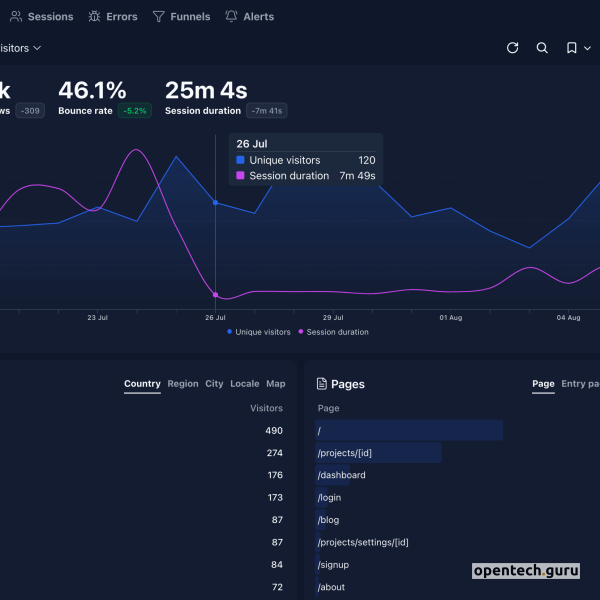
Task: Toggle Unique visitors series in legend
Action: point(259,332)
